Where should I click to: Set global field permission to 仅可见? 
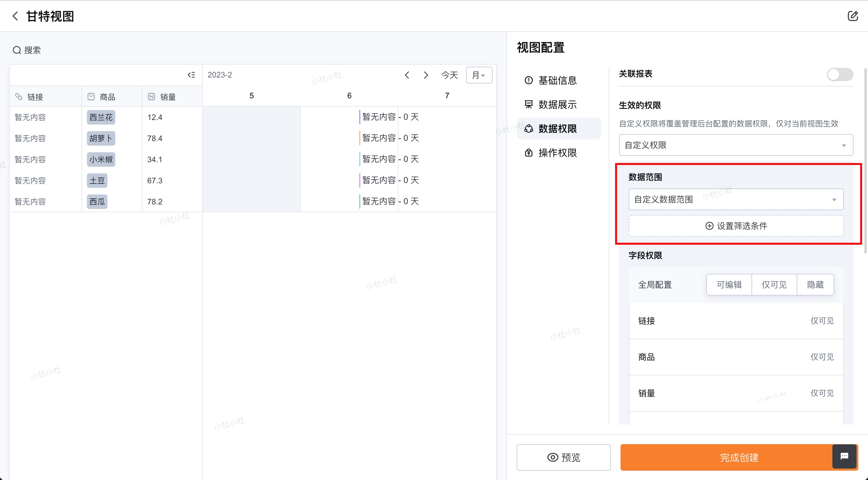point(774,285)
